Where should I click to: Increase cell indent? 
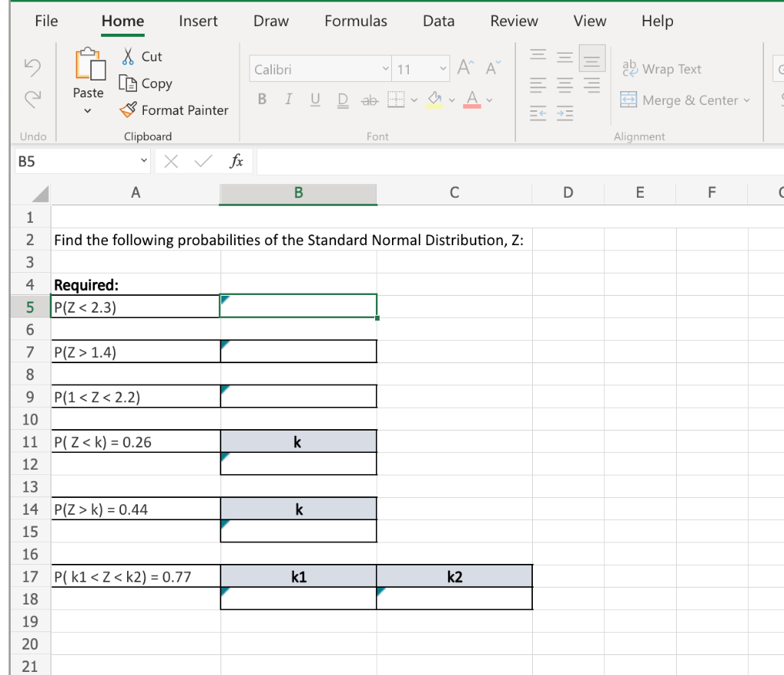[x=565, y=113]
